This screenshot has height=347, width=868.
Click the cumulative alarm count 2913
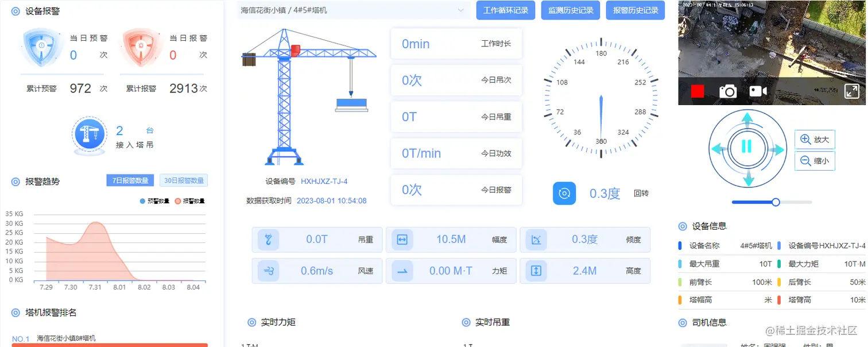tap(184, 88)
